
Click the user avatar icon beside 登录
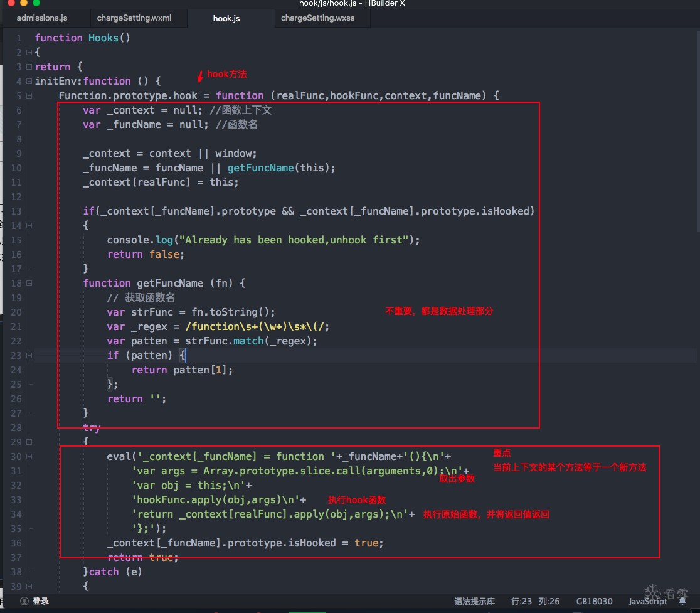[24, 601]
